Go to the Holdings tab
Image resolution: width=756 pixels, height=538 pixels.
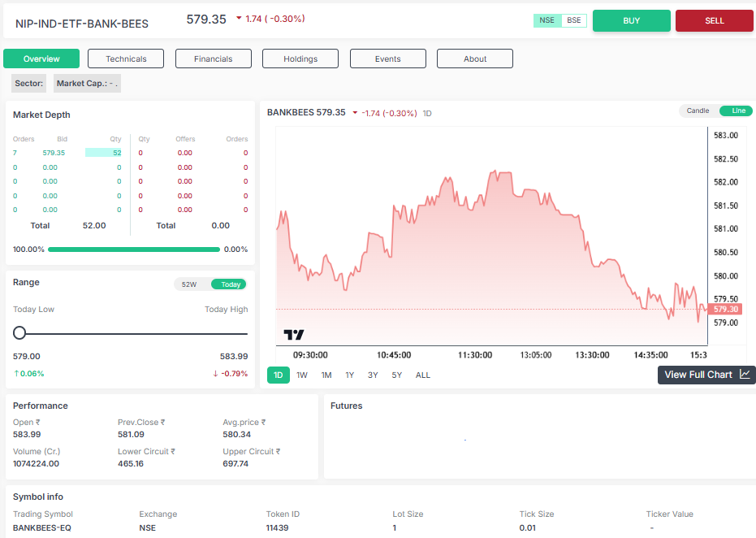pyautogui.click(x=300, y=59)
